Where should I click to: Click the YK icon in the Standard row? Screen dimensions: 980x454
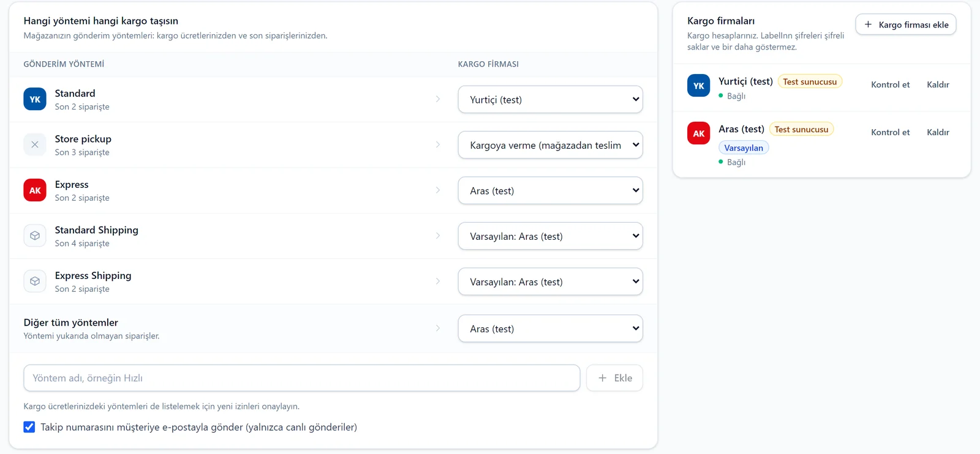(35, 99)
